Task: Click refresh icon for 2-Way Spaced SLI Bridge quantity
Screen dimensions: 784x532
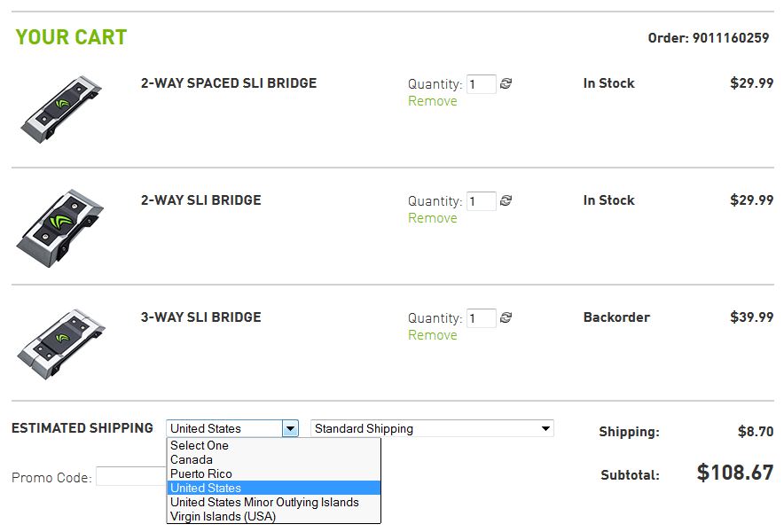Action: point(506,83)
